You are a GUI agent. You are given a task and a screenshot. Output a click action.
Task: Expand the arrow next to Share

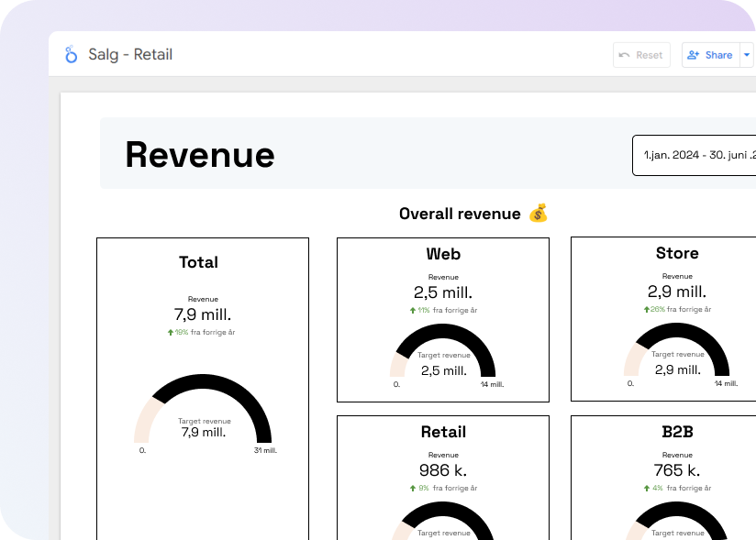pyautogui.click(x=747, y=55)
